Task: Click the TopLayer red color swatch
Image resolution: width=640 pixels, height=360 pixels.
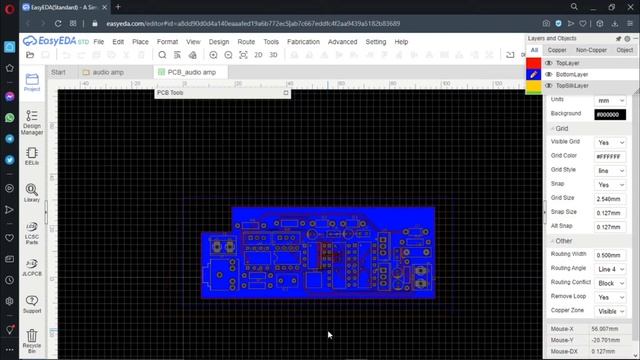Action: coord(533,63)
